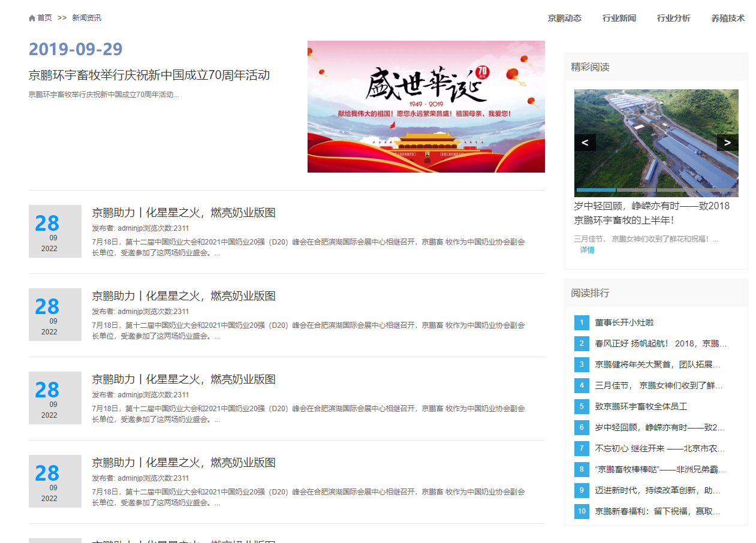Image resolution: width=756 pixels, height=543 pixels.
Task: Open ranking item 3 京鹏健将年关大聚首
Action: point(658,364)
